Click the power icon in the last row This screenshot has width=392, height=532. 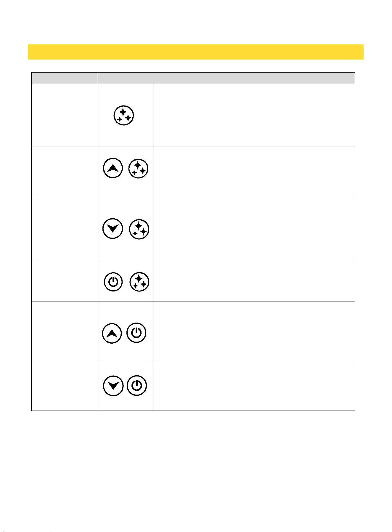(x=137, y=386)
